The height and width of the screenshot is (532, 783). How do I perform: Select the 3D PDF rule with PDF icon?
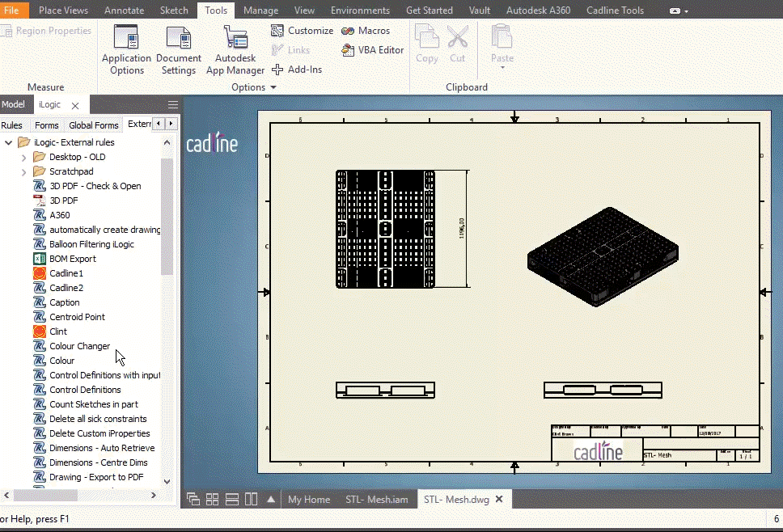coord(56,201)
